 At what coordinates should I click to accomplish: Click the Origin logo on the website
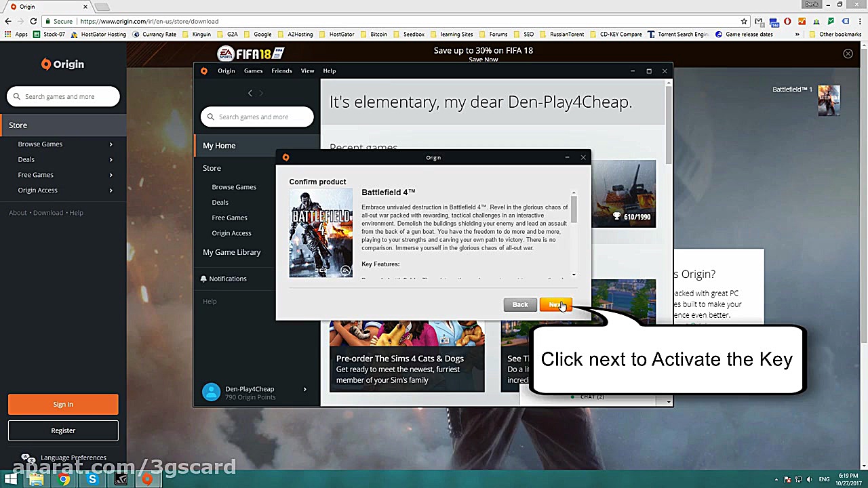[62, 64]
